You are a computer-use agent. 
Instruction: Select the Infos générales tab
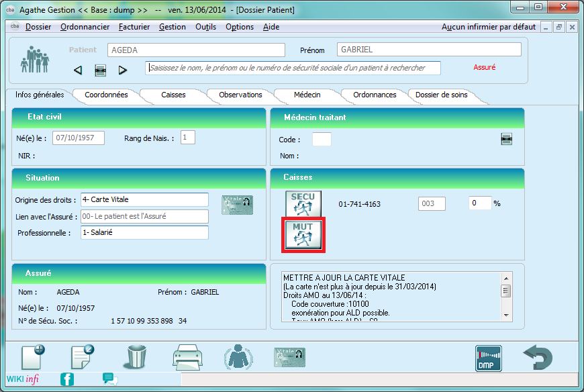tap(40, 95)
